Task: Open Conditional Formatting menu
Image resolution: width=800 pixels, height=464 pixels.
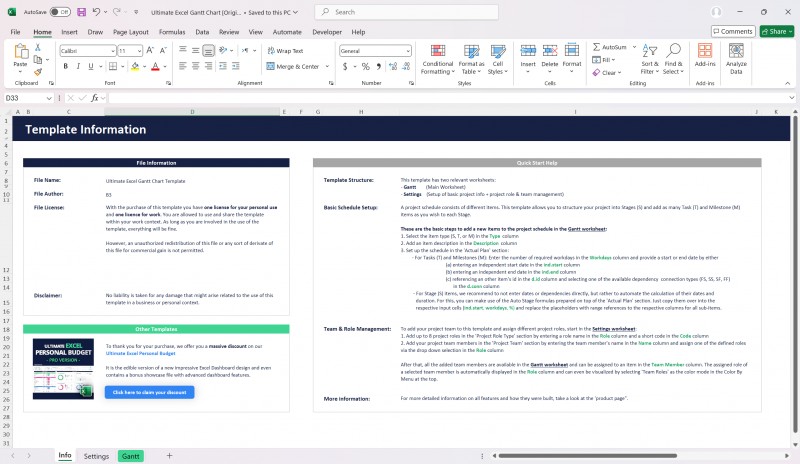Action: (437, 60)
